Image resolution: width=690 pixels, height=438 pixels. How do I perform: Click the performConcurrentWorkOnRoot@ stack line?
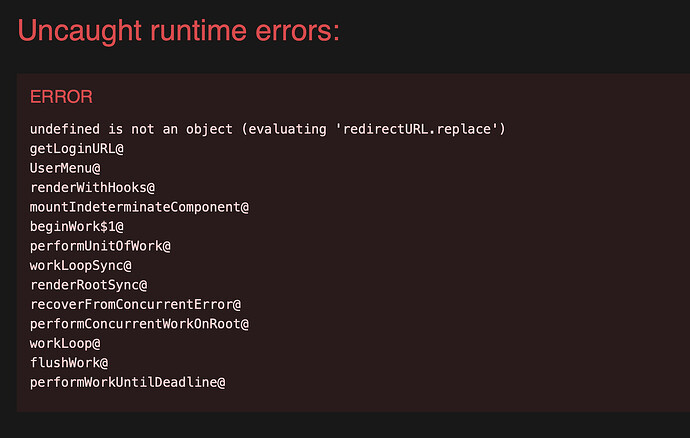(x=139, y=324)
